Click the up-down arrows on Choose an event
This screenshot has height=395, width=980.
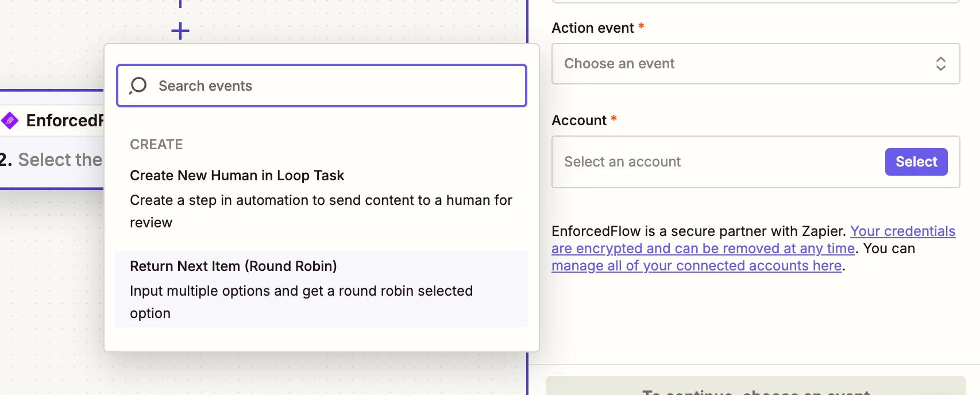[940, 64]
